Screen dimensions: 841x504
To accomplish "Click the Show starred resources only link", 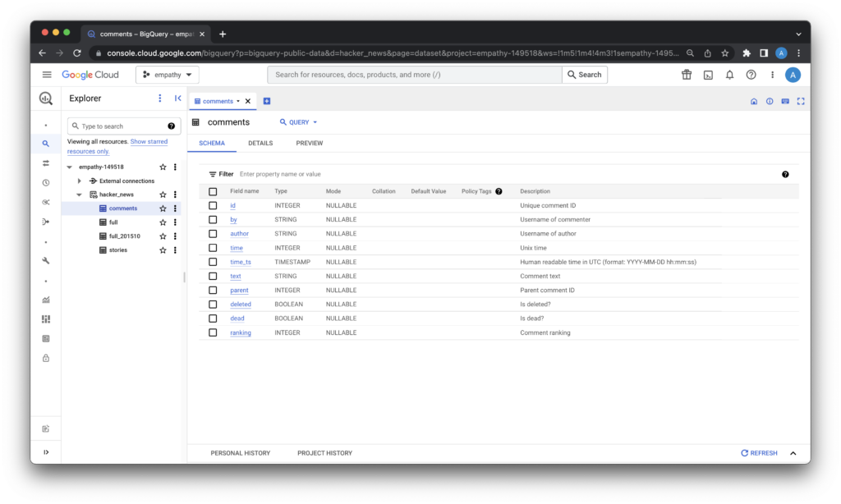I will [x=149, y=142].
